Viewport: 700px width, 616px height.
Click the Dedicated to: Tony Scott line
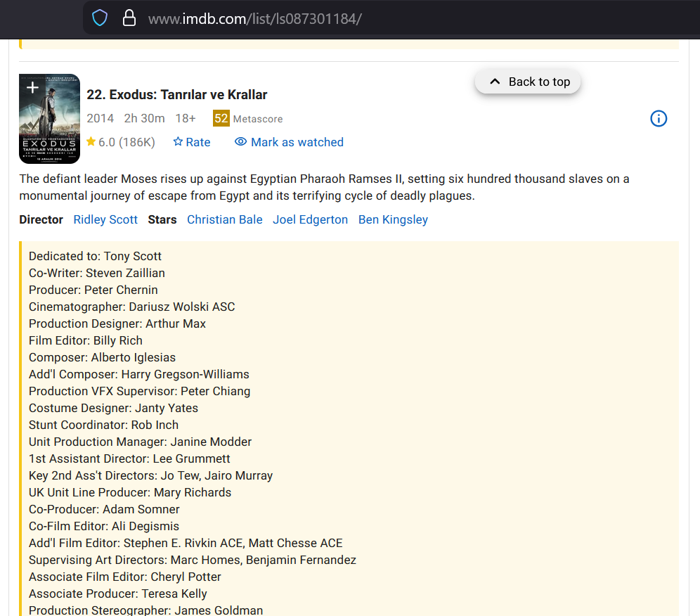95,256
